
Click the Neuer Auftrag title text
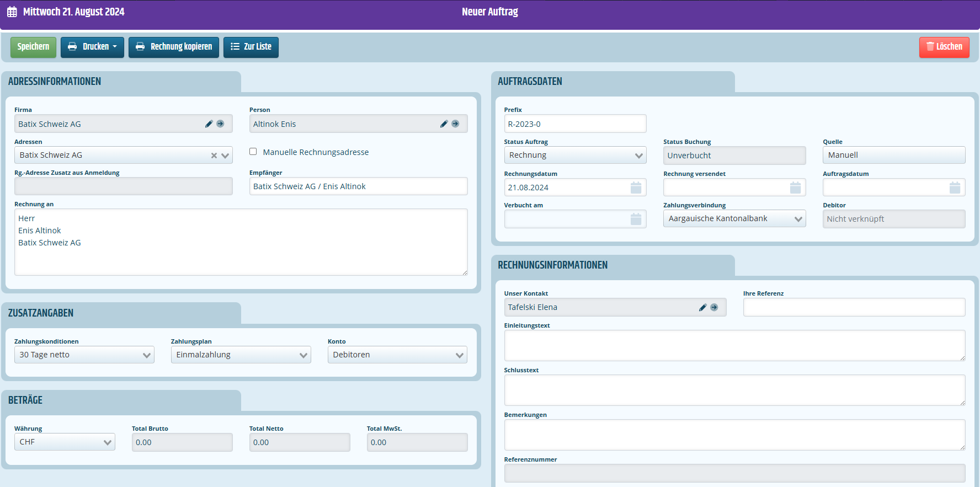tap(490, 12)
